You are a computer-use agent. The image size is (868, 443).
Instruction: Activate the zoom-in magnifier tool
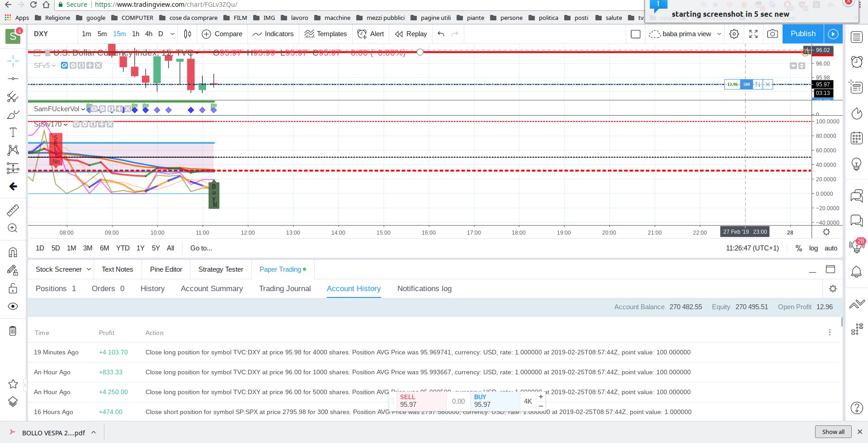pos(13,228)
